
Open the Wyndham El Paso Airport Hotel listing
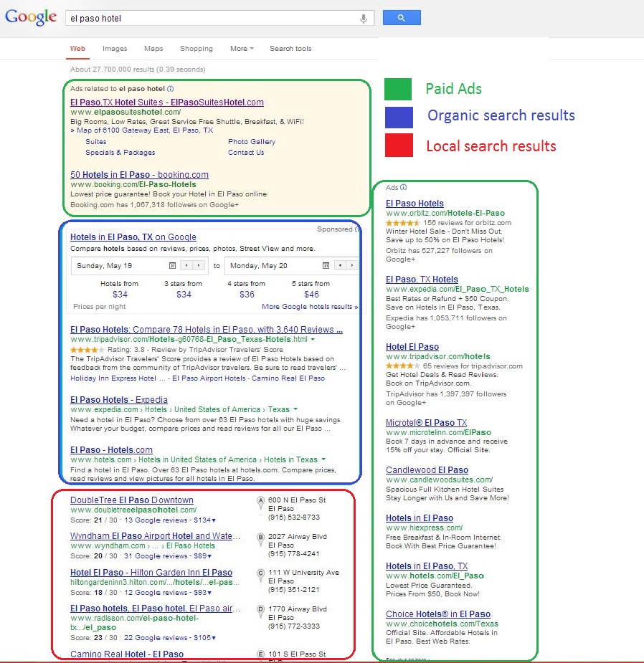(x=155, y=536)
